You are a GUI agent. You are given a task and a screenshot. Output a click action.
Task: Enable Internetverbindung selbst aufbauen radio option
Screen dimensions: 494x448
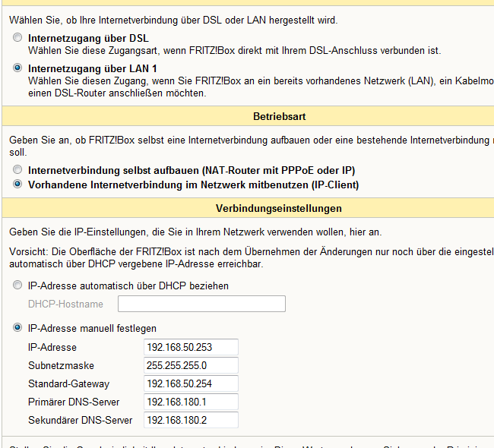pos(17,170)
